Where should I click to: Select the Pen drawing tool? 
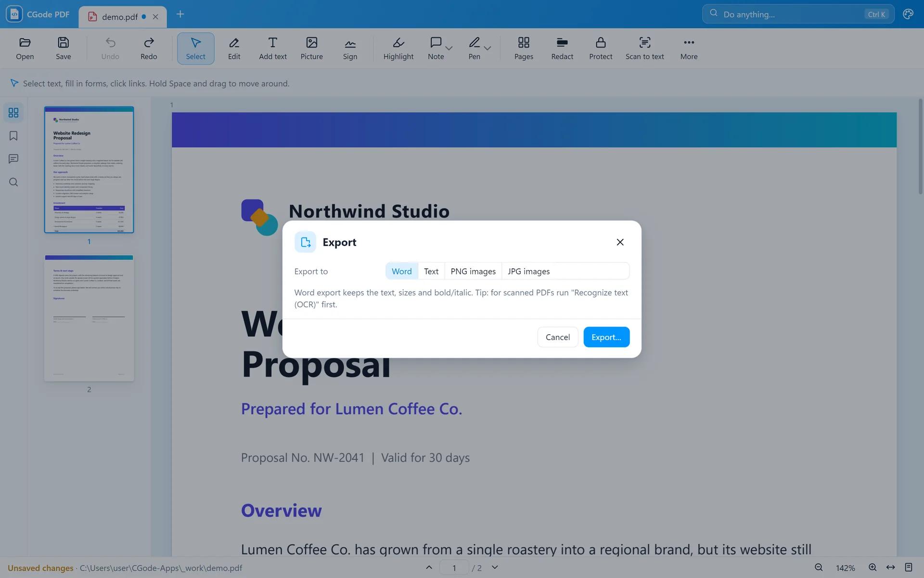[x=474, y=48]
